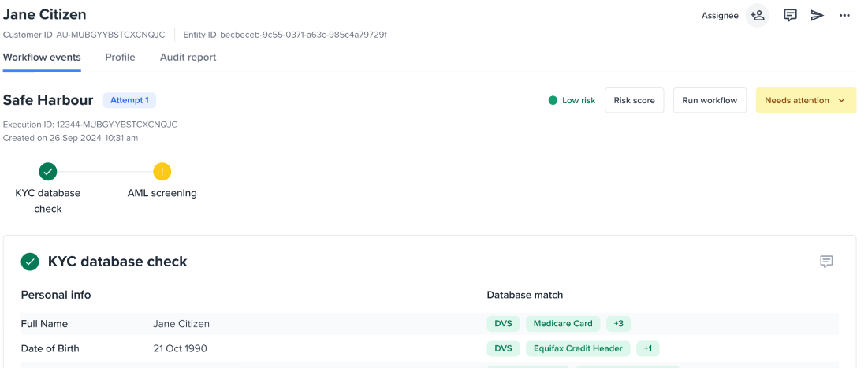The image size is (868, 368).
Task: Open the comment icon on KYC card
Action: coord(826,262)
